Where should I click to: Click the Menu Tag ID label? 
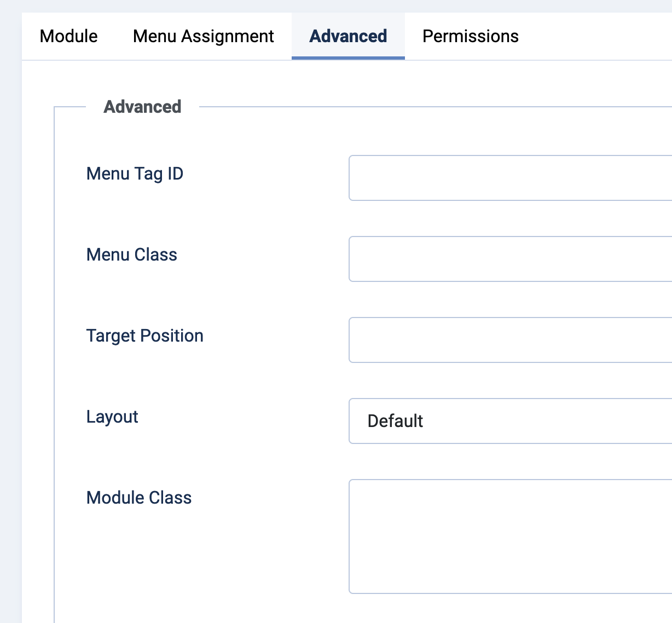click(x=135, y=174)
